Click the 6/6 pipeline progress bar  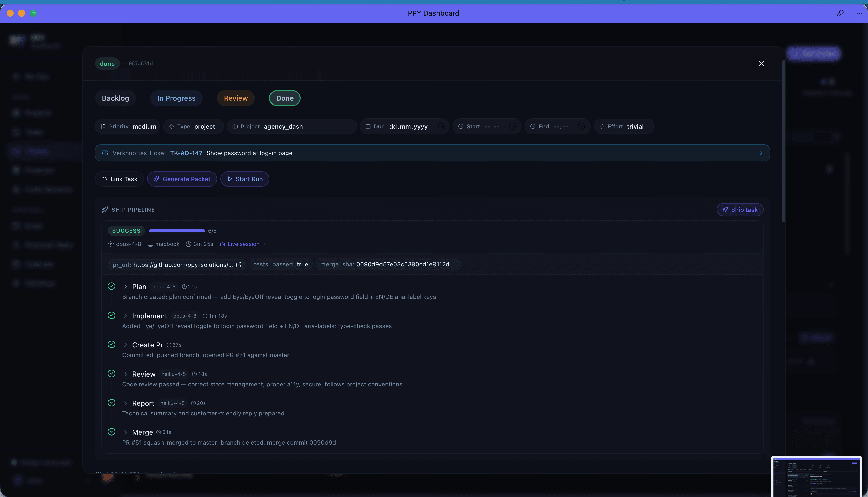(177, 231)
